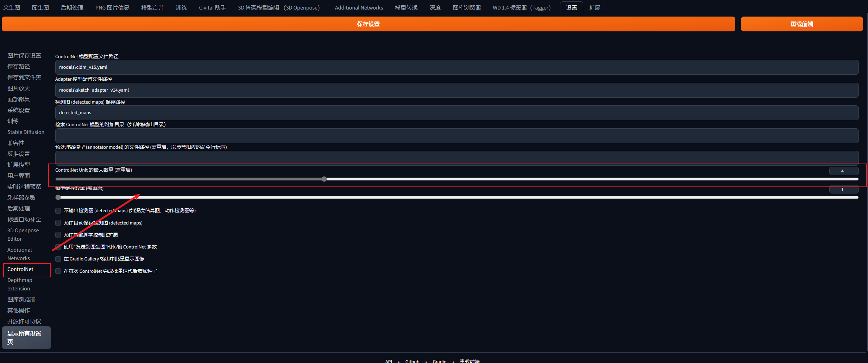The image size is (868, 363).
Task: Toggle 允许自动保存检测图 checkbox
Action: (x=58, y=223)
